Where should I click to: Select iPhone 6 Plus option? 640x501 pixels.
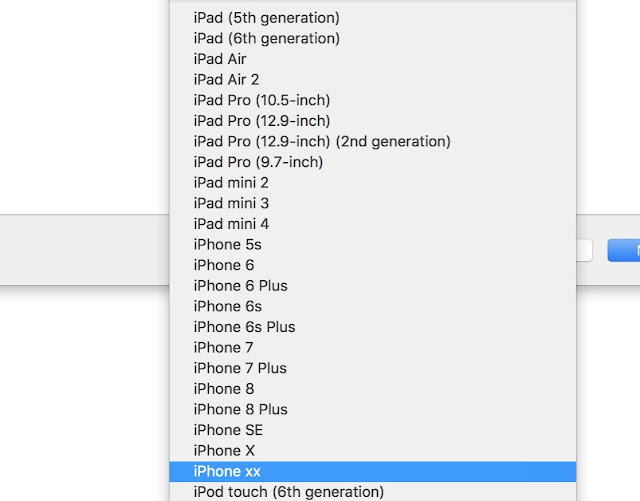(x=372, y=286)
